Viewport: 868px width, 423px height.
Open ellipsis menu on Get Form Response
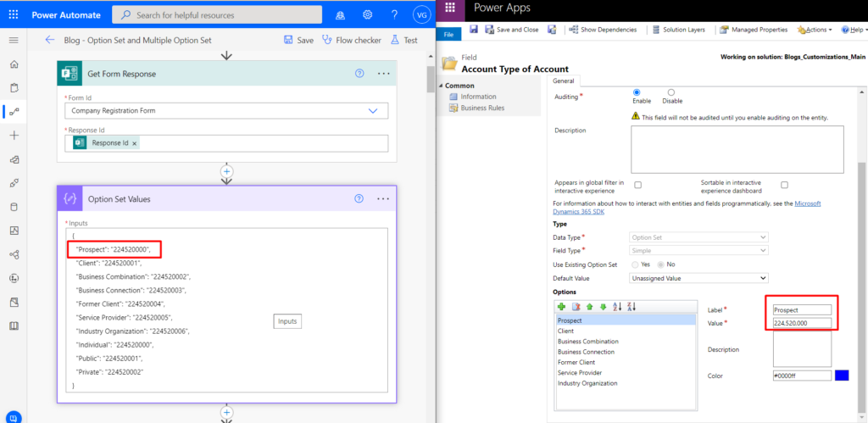(384, 74)
